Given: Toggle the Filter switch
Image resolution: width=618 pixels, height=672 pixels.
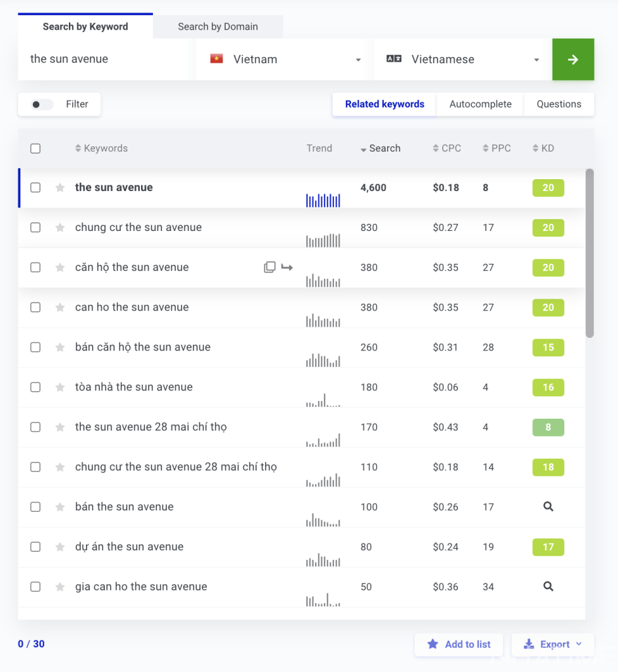Looking at the screenshot, I should tap(43, 104).
